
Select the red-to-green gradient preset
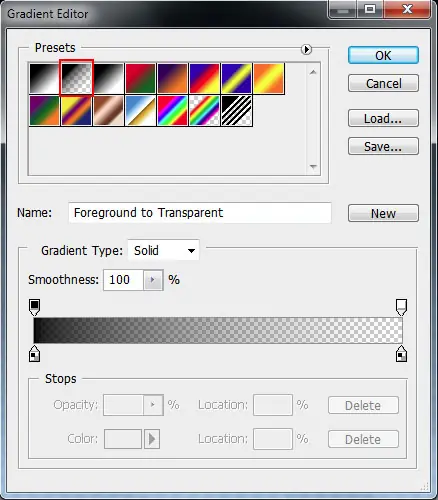click(140, 78)
